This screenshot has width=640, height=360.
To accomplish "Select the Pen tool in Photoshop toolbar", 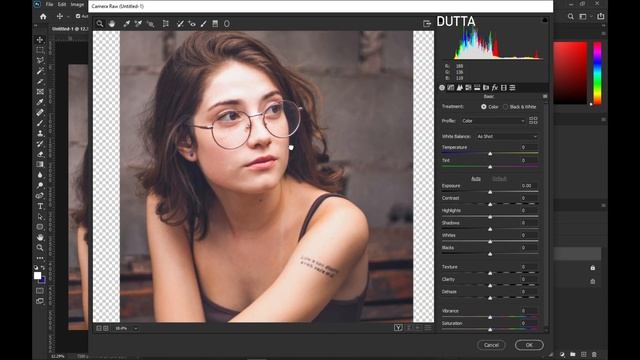I will (40, 196).
